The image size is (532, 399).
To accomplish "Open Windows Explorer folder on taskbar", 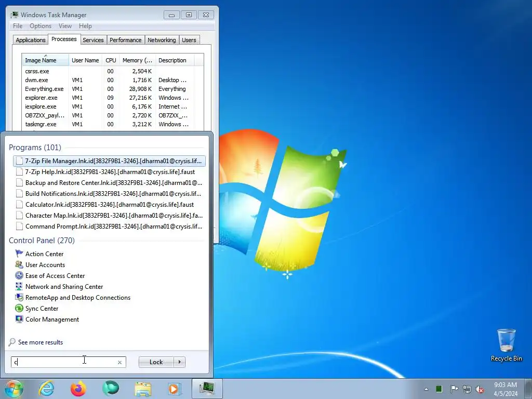I will [143, 389].
